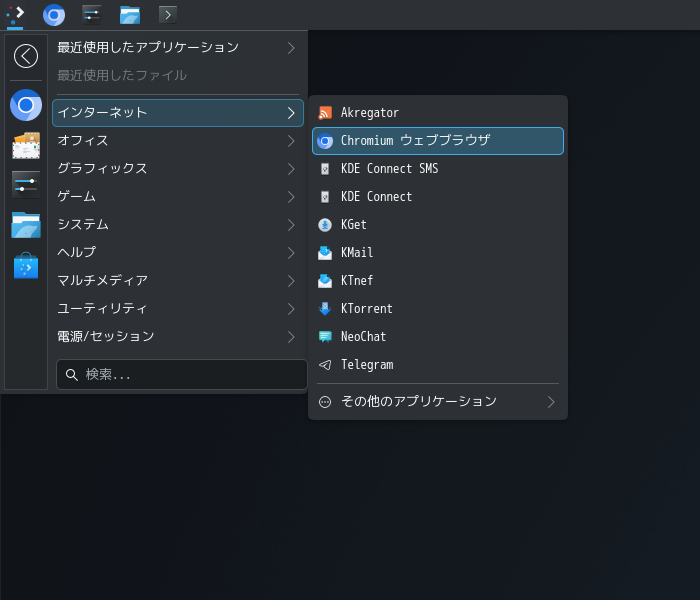The width and height of the screenshot is (700, 600).
Task: Launch Chromium from the favorites sidebar
Action: tap(26, 105)
